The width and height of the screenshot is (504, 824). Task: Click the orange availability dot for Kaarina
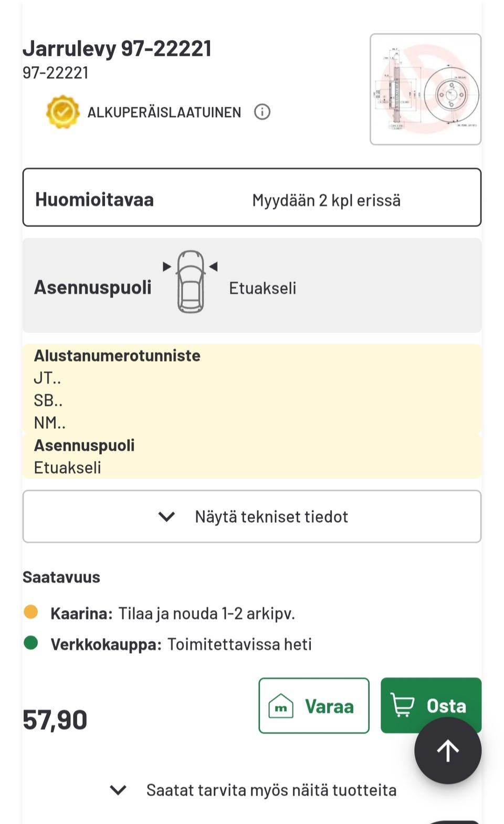click(30, 611)
